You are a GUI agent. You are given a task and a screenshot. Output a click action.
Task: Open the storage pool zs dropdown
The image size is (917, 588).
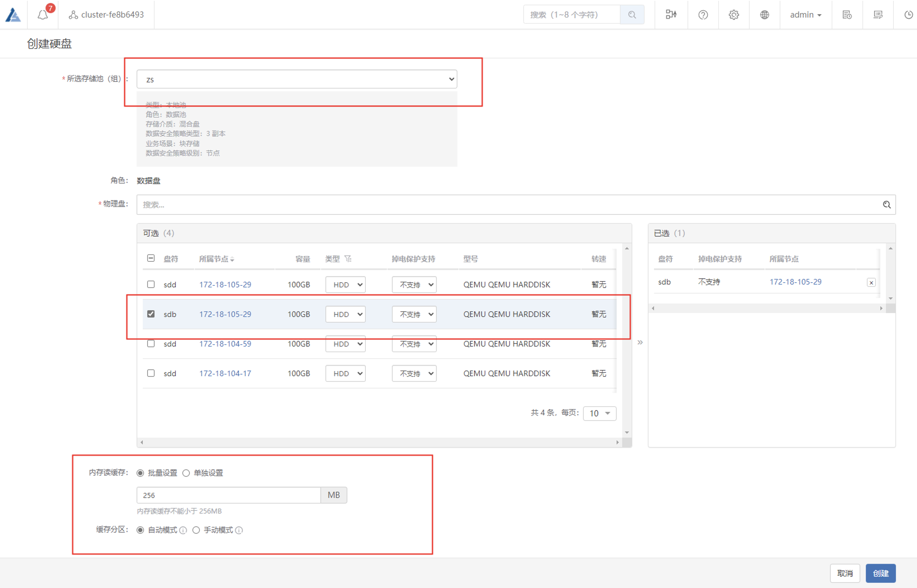297,79
